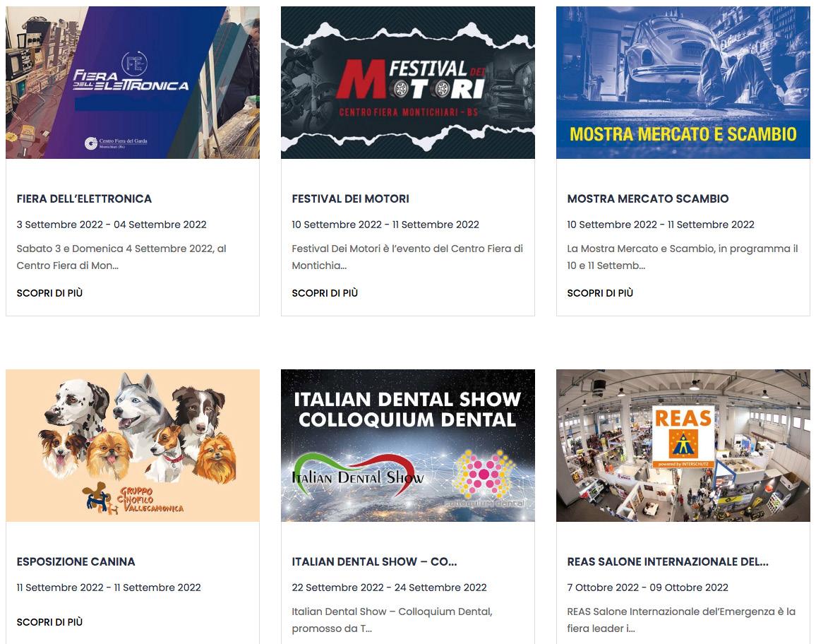Select the MOSTRA MERCATO SCAMBIO title
This screenshot has height=644, width=816.
click(648, 199)
